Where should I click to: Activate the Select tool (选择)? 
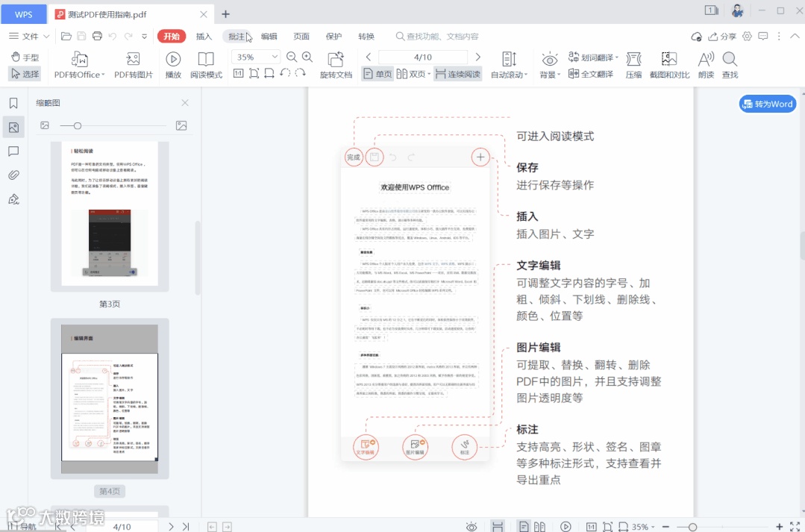point(25,74)
